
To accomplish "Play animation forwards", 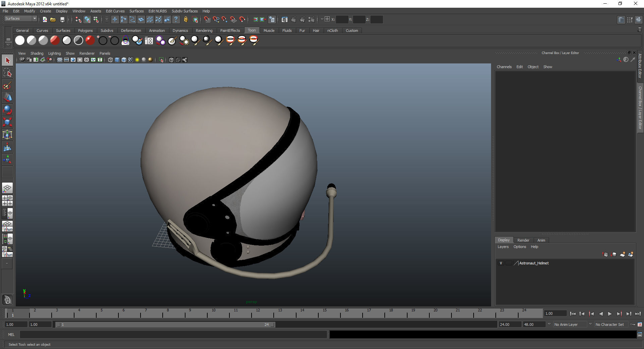I will tap(610, 314).
